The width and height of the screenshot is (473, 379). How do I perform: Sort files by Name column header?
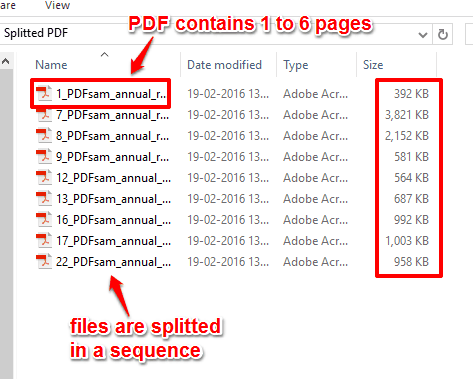point(51,65)
